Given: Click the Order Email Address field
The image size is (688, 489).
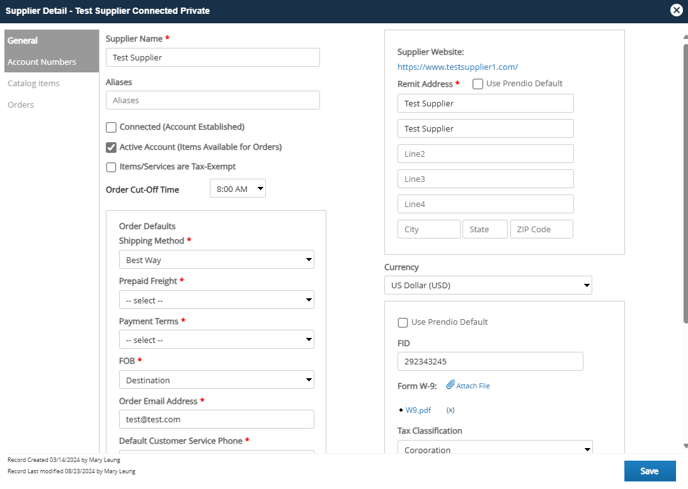Looking at the screenshot, I should (217, 419).
